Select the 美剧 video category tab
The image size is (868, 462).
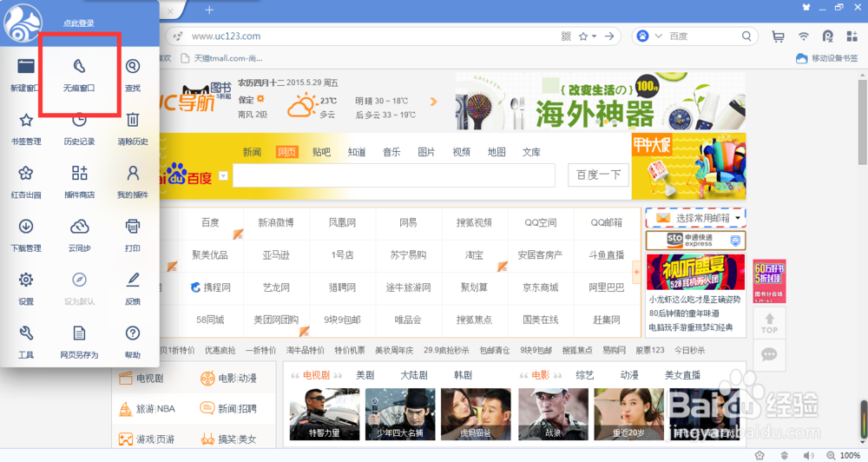click(x=365, y=375)
